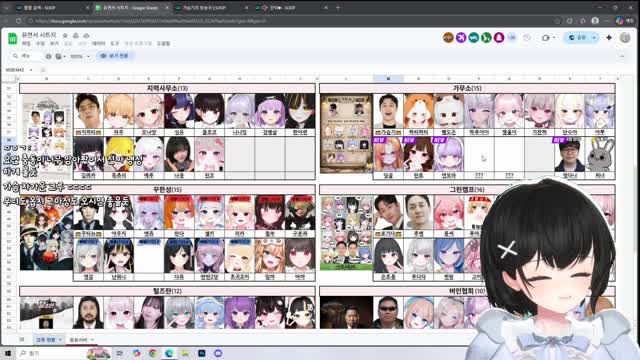Open the 보기 menu

pyautogui.click(x=54, y=44)
